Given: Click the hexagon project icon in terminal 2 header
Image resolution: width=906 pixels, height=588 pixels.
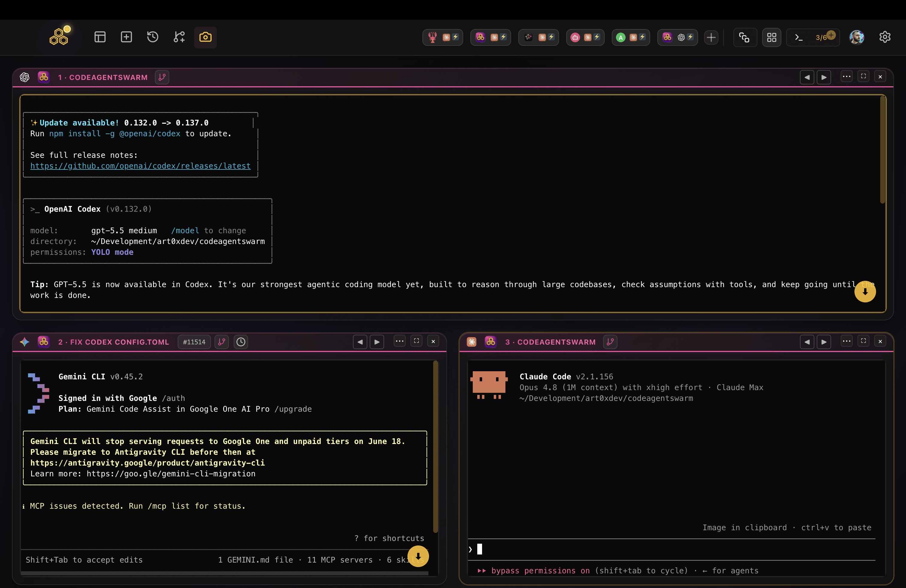Looking at the screenshot, I should click(x=44, y=342).
